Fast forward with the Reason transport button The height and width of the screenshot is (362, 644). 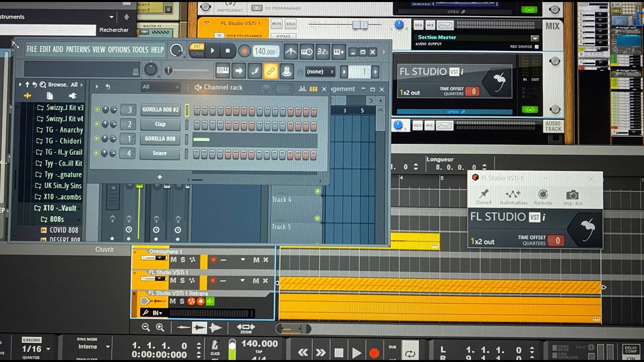tap(321, 353)
